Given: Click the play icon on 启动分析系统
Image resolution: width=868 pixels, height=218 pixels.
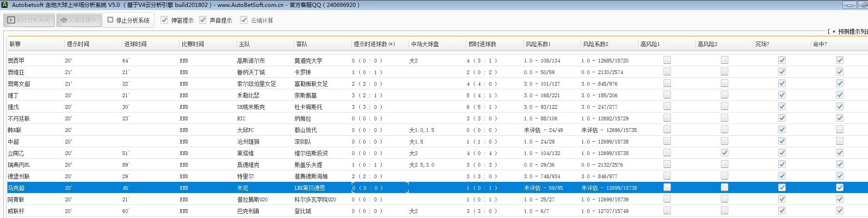Looking at the screenshot, I should pos(11,20).
